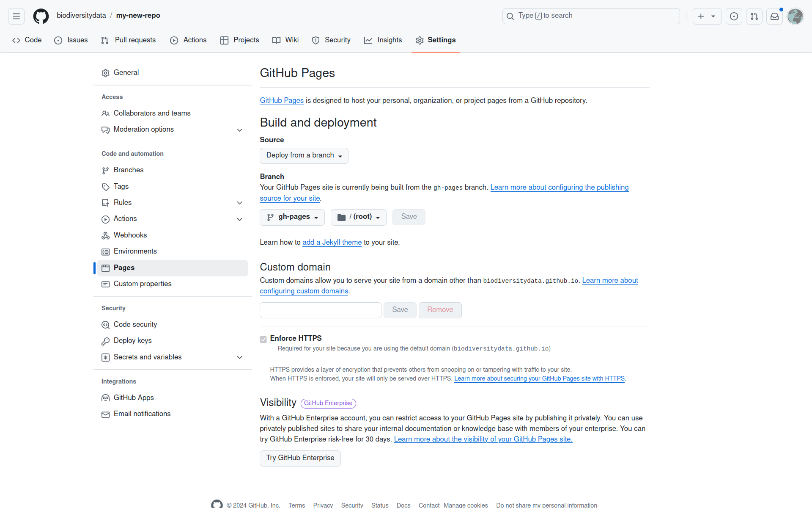Select Deploy keys in the sidebar
This screenshot has width=812, height=508.
(132, 340)
